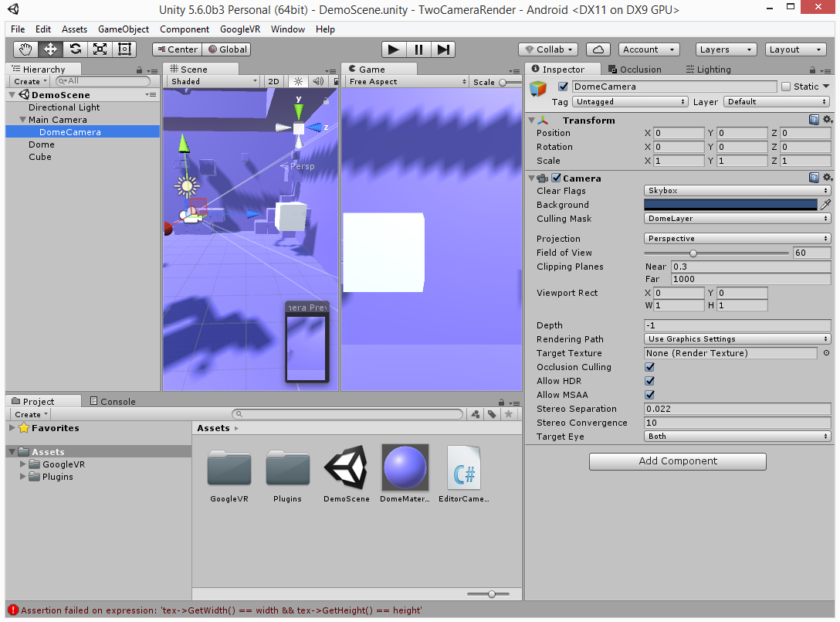Open the Collab button
The width and height of the screenshot is (840, 622).
pyautogui.click(x=548, y=49)
